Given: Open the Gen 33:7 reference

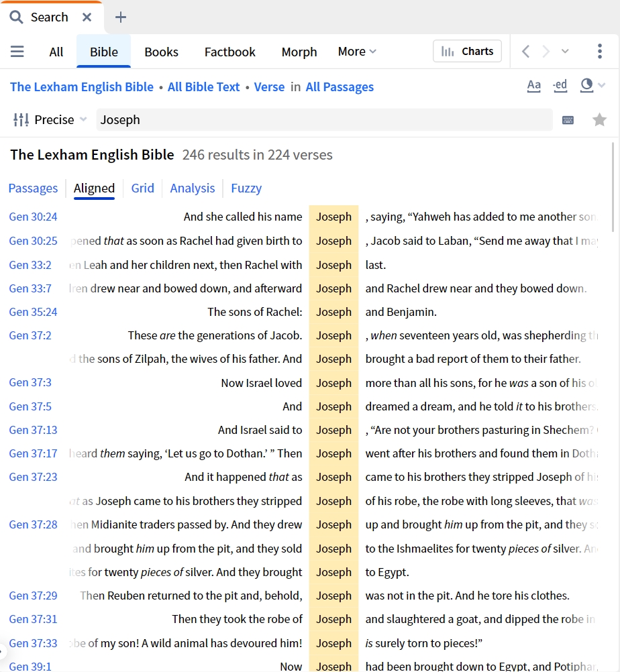Looking at the screenshot, I should (x=30, y=288).
